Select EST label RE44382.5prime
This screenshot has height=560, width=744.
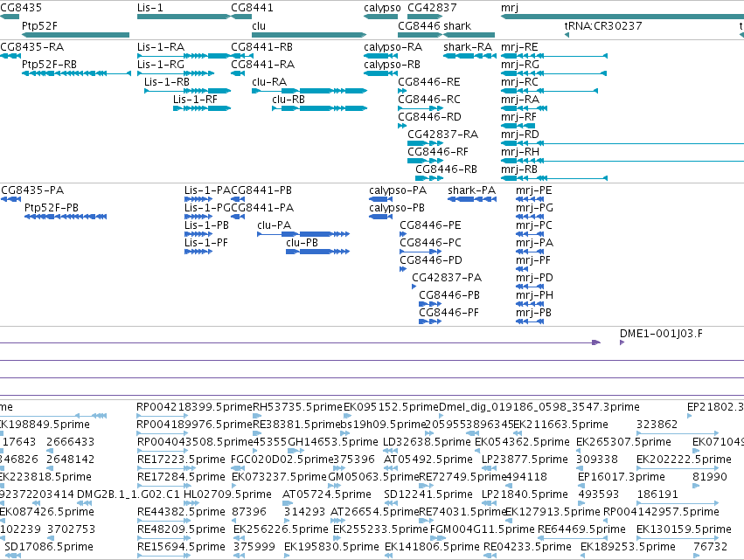coord(181,513)
